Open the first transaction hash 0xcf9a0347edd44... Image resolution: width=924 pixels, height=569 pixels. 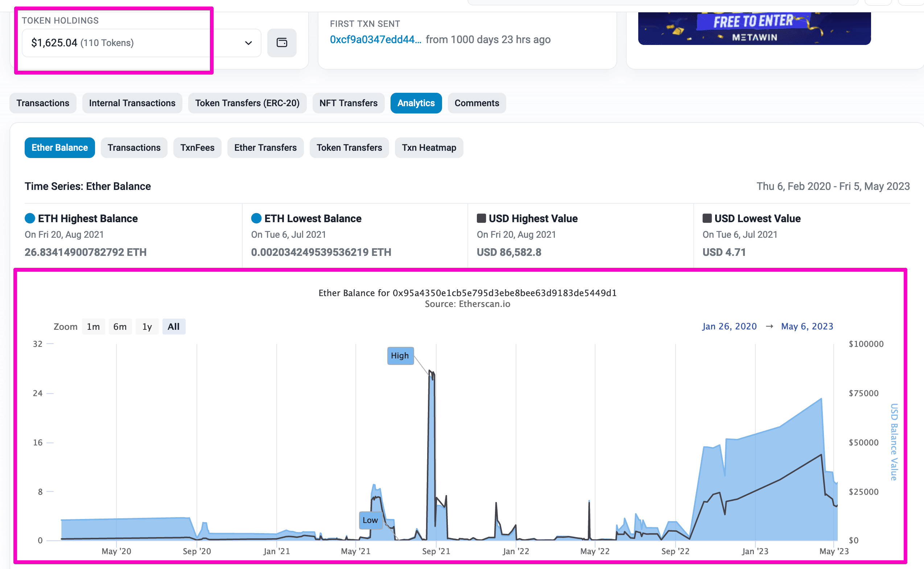[x=375, y=40]
